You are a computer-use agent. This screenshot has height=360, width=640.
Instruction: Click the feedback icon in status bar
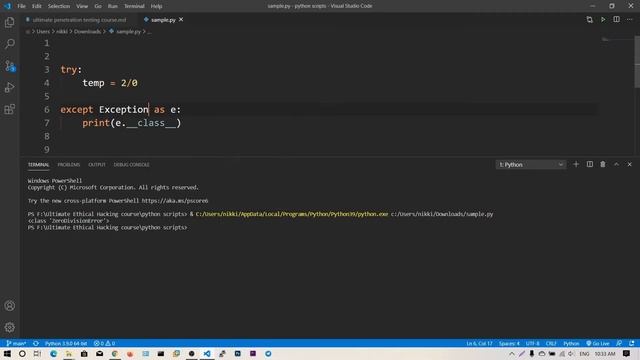[x=619, y=343]
